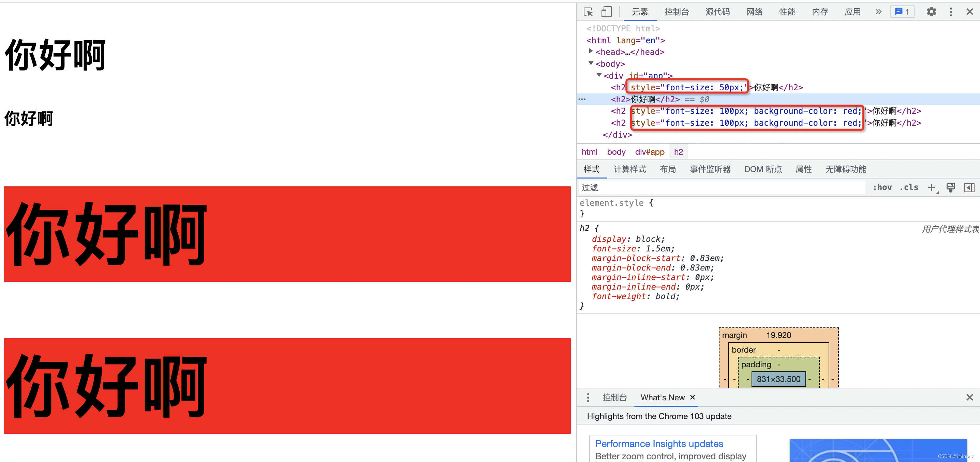Click display: block declaration

628,239
